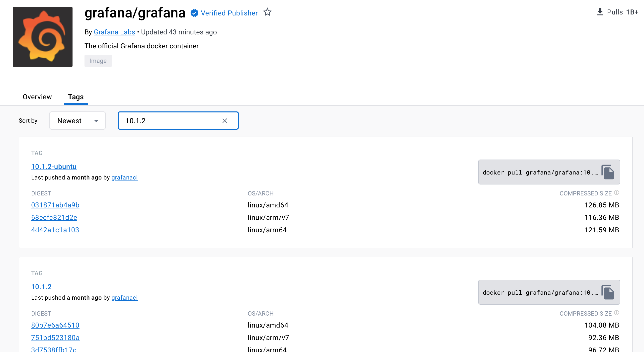Open the Grafana Labs publisher page

pos(114,32)
